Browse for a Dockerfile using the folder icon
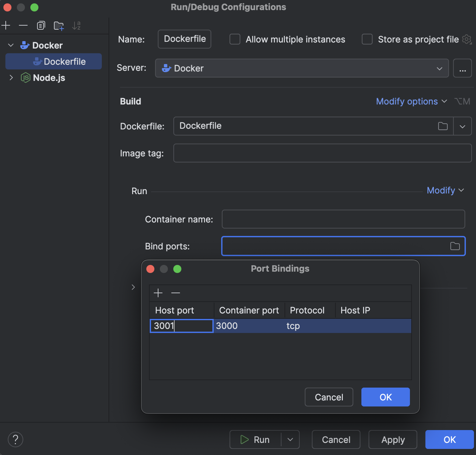Image resolution: width=476 pixels, height=455 pixels. pos(443,126)
